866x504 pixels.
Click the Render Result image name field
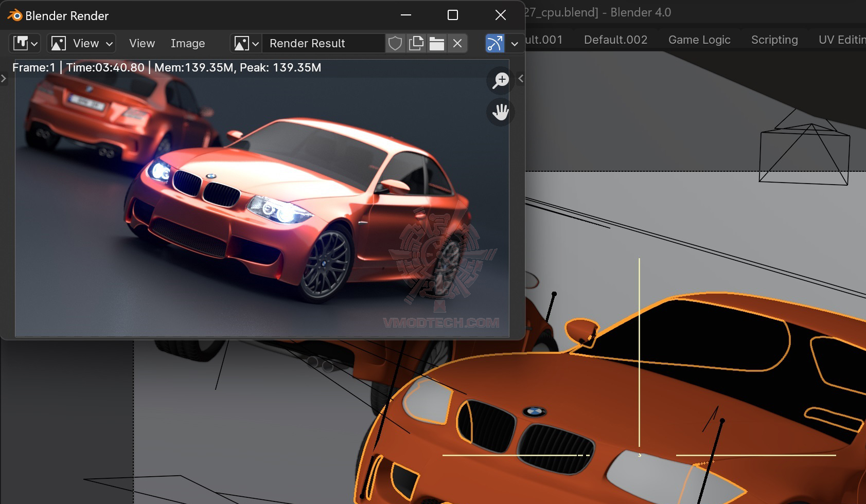point(324,43)
